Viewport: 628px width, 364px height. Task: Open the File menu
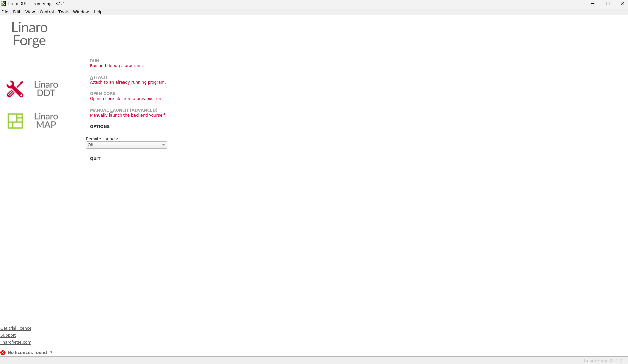pos(5,12)
